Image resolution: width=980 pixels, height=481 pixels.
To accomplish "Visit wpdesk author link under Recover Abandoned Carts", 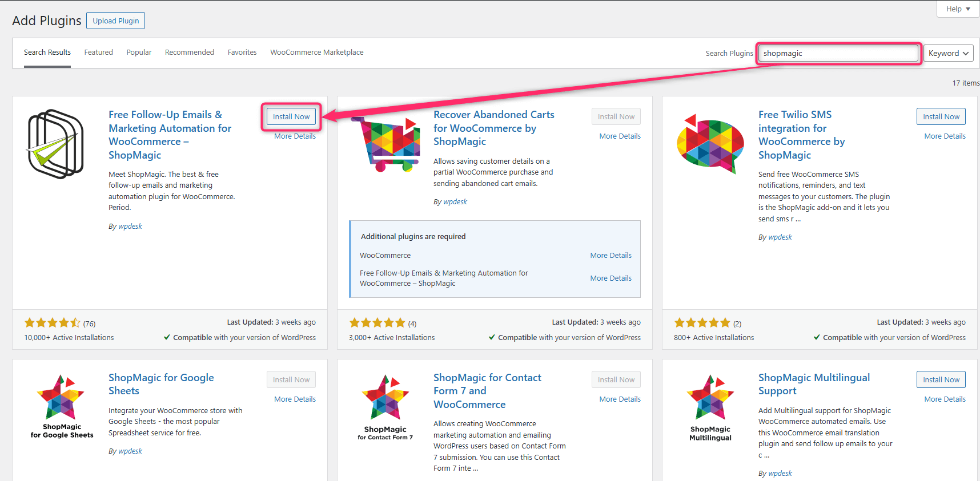I will pos(455,202).
